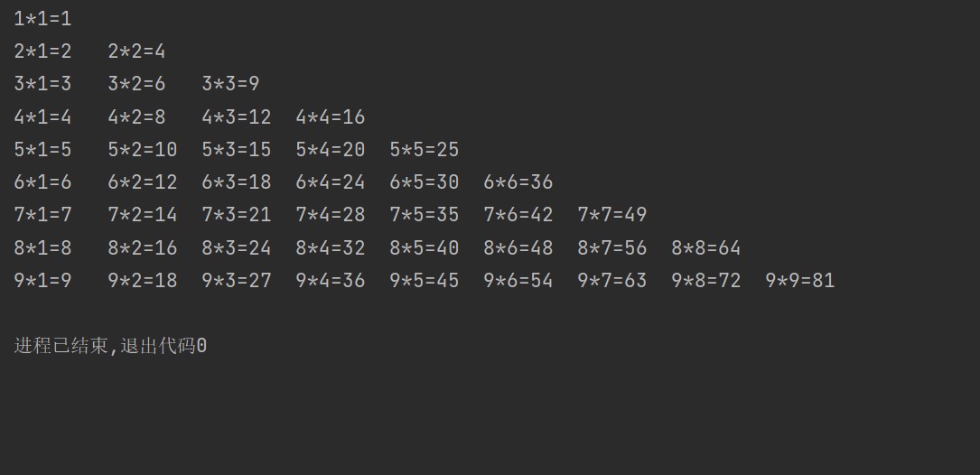
Task: Place cursor on 8*6=48 text
Action: (x=518, y=247)
